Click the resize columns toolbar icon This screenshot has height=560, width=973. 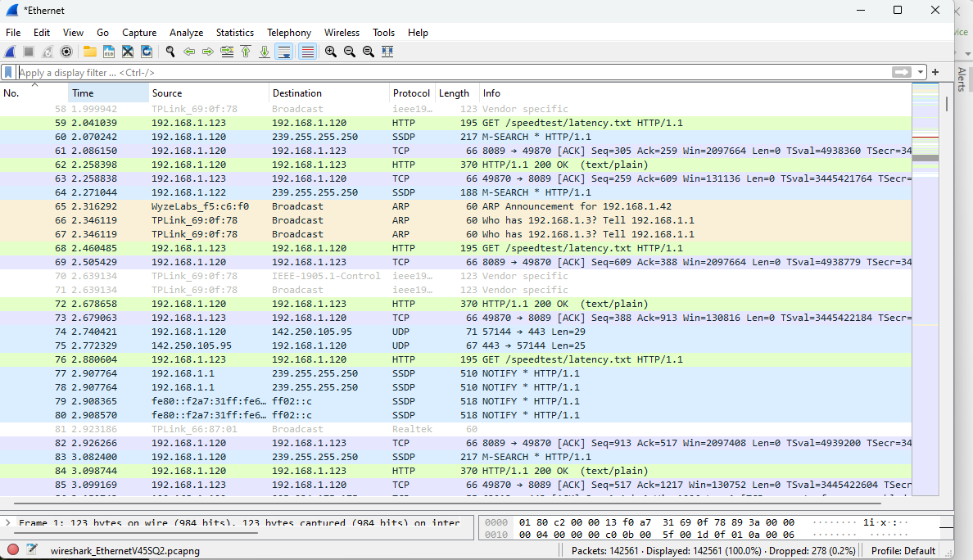click(x=387, y=52)
